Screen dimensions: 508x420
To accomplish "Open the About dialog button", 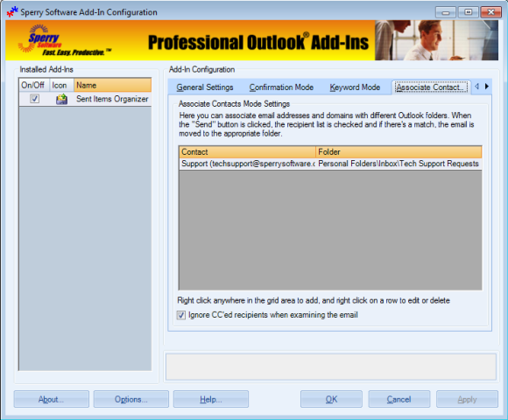I will [x=51, y=399].
